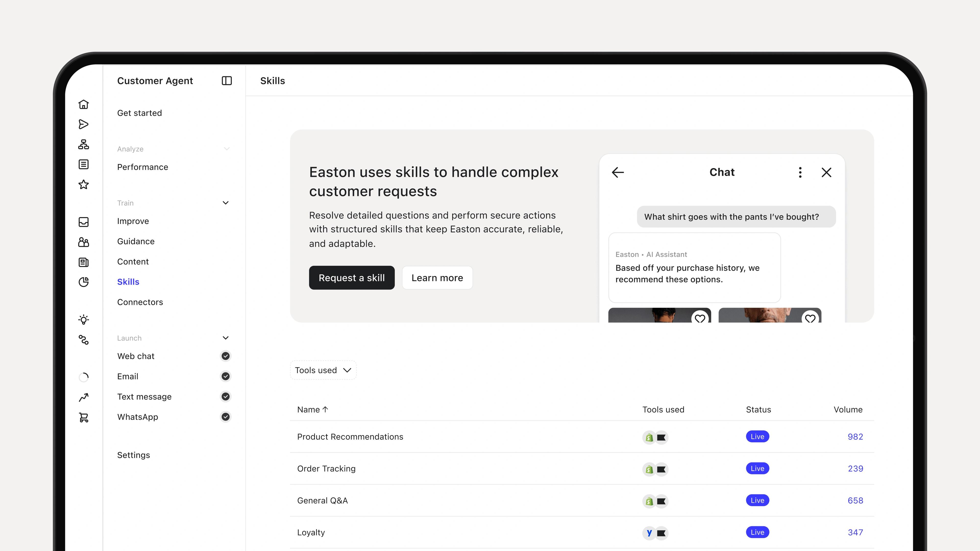980x551 pixels.
Task: Toggle the Email enabled checkmark
Action: click(x=226, y=376)
